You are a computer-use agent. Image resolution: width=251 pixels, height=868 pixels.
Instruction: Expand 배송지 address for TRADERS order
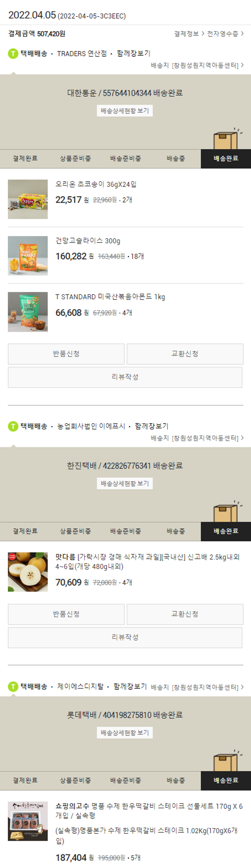[x=197, y=65]
